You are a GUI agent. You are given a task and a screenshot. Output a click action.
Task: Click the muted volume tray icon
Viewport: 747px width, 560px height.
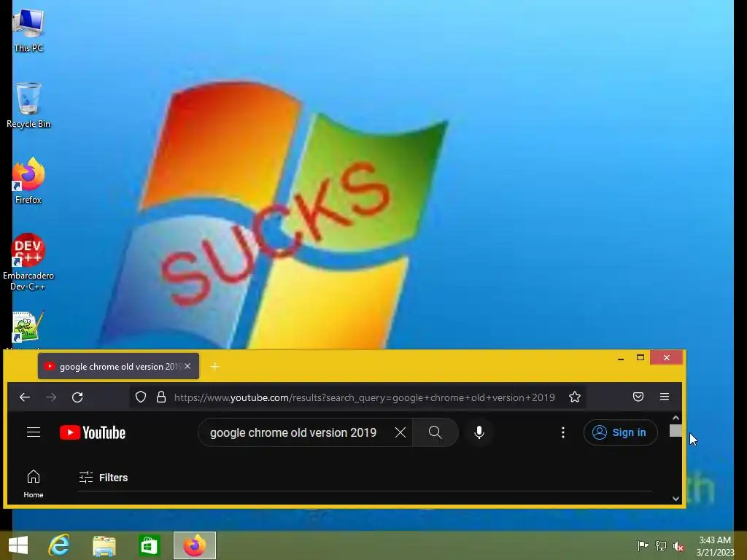tap(678, 546)
